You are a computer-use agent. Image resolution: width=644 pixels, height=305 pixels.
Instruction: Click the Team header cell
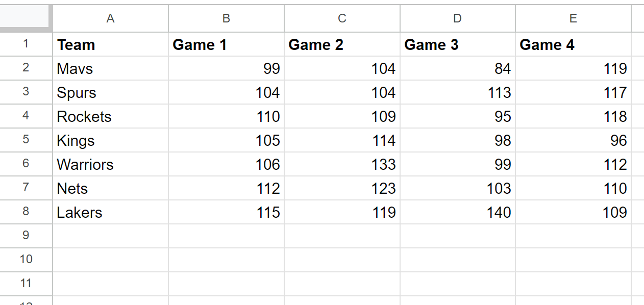[110, 44]
